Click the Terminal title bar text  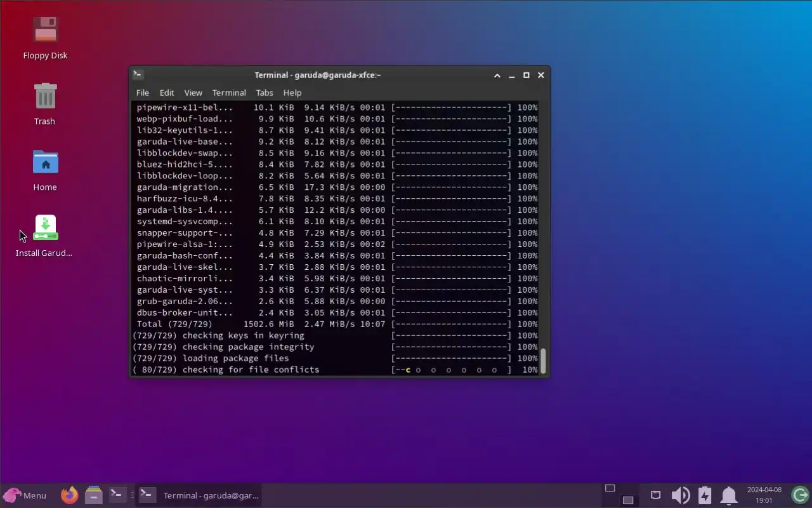(318, 75)
